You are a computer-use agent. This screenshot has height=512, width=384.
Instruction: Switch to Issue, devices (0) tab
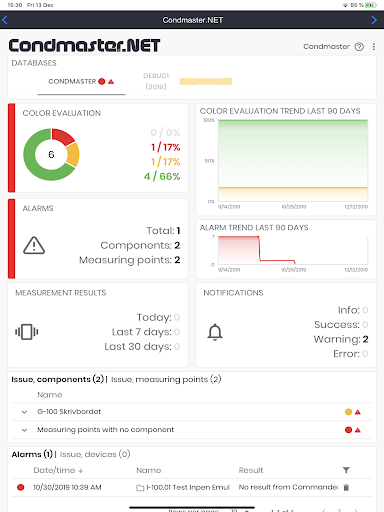pos(95,454)
